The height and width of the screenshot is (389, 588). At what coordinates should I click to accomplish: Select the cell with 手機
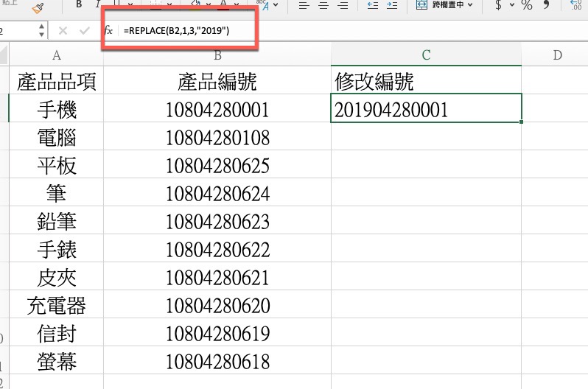(56, 108)
